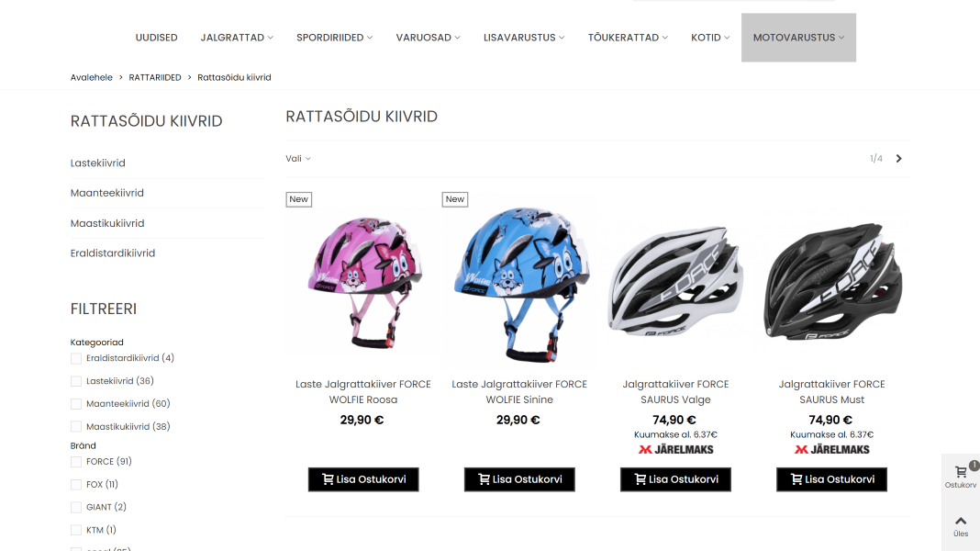980x551 pixels.
Task: Follow the RATTARIIDED breadcrumb link
Action: [155, 77]
